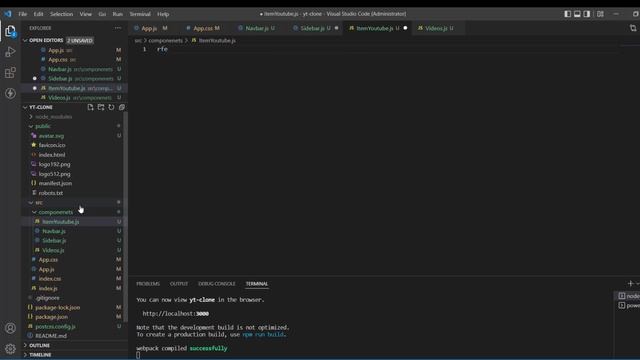
Task: Open favicon.ico in the file tree
Action: pos(52,145)
